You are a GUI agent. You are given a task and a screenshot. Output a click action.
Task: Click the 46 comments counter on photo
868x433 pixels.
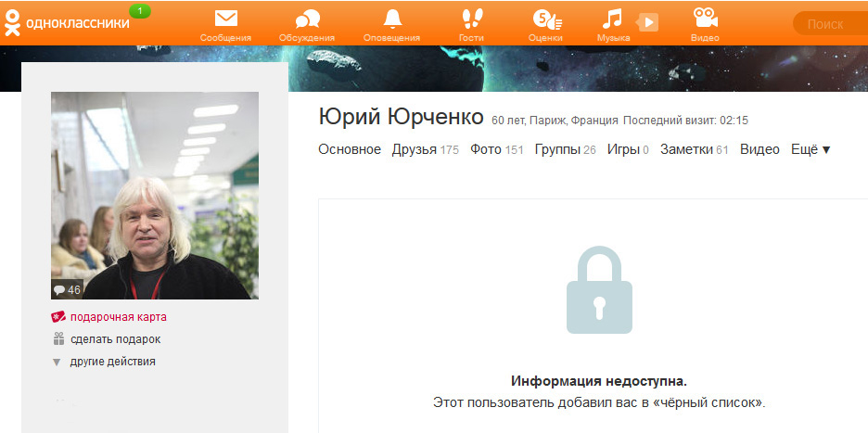(x=67, y=290)
